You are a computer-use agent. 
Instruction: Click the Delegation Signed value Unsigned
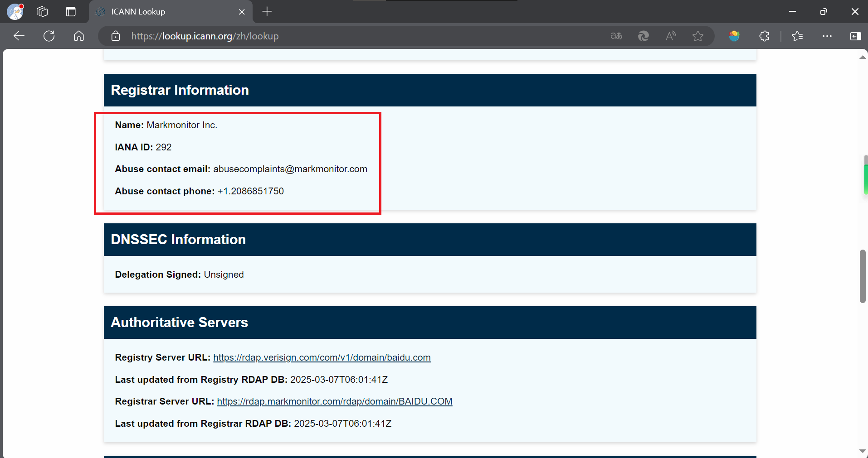(224, 275)
